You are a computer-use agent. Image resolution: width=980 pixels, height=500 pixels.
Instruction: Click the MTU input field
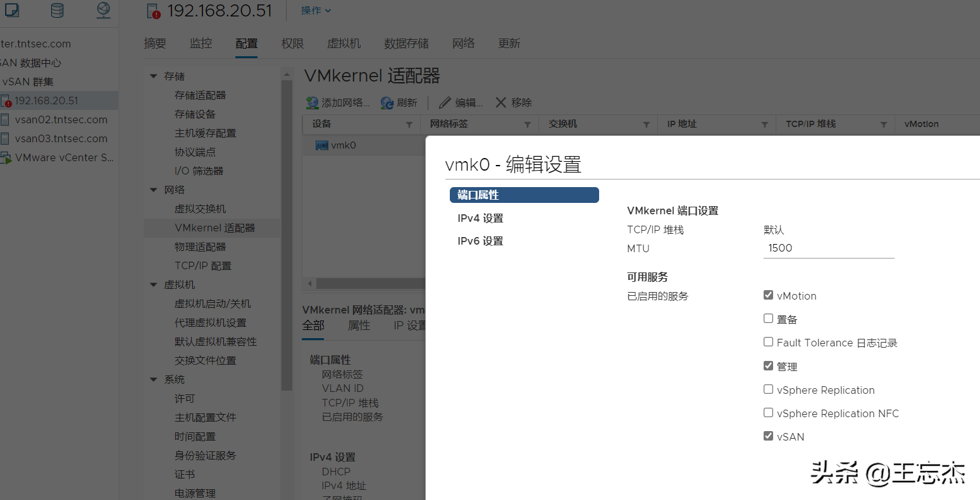(x=829, y=248)
